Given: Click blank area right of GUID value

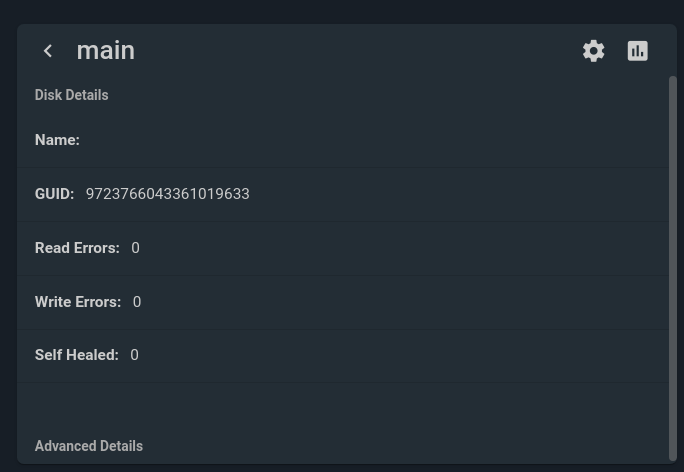Looking at the screenshot, I should pos(458,194).
